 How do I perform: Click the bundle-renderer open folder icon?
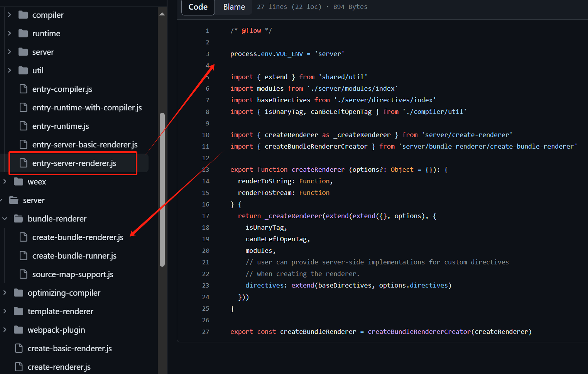pos(19,219)
